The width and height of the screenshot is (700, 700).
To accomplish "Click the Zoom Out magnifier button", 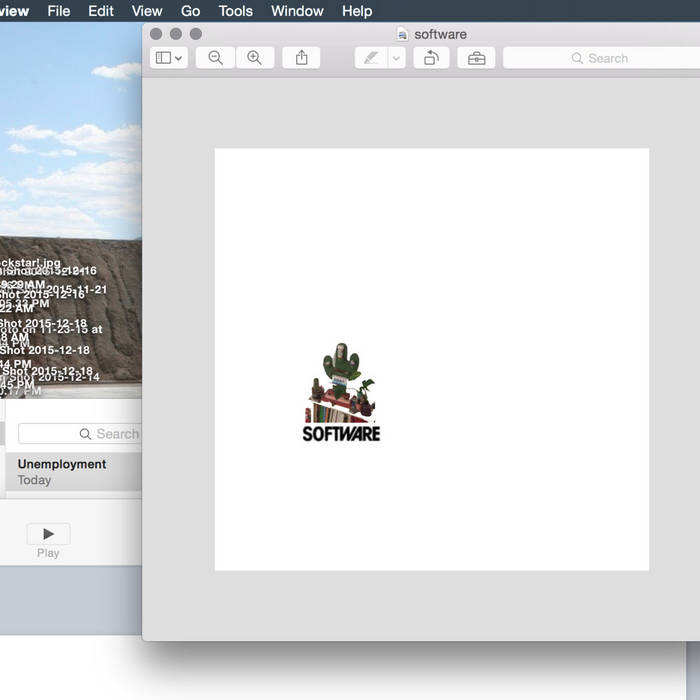I will pos(215,58).
